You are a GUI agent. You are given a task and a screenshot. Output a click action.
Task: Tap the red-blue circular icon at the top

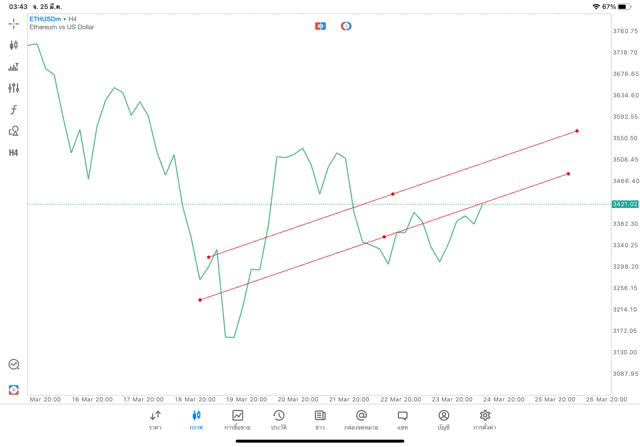[346, 26]
